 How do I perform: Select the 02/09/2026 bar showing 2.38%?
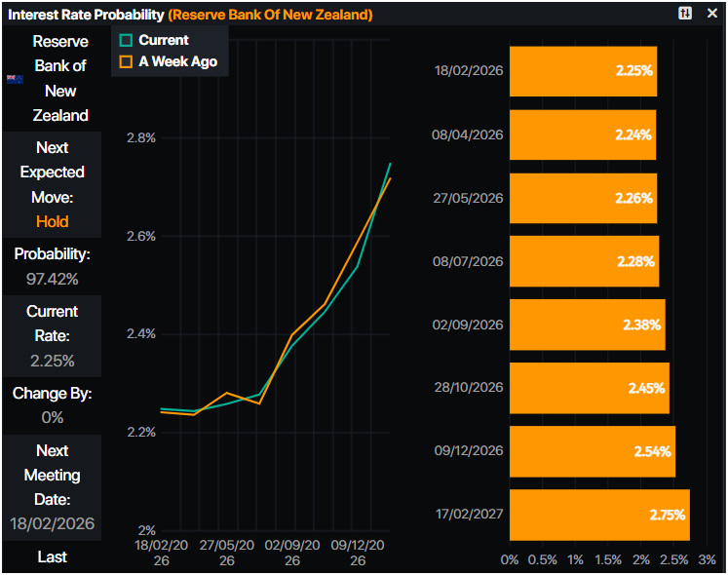coord(587,325)
